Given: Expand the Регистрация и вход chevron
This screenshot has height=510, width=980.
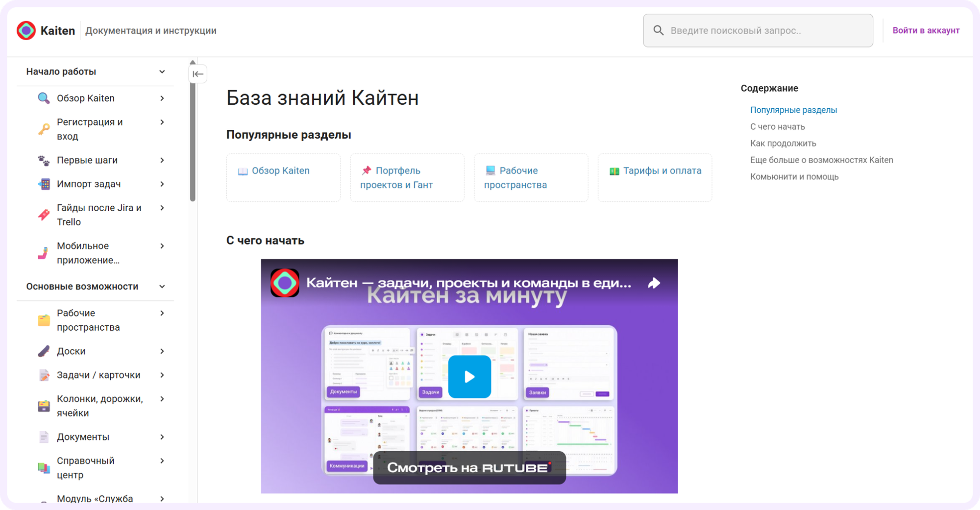Looking at the screenshot, I should (162, 122).
